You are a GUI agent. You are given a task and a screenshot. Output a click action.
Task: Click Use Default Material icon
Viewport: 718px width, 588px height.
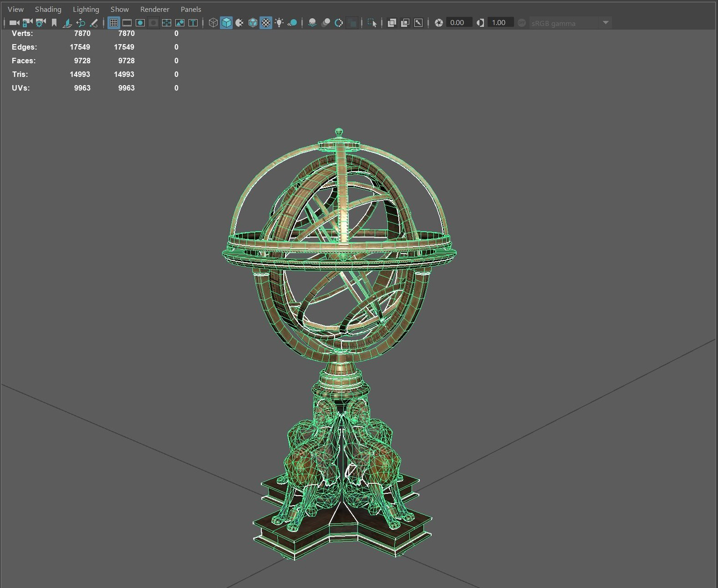pyautogui.click(x=239, y=23)
